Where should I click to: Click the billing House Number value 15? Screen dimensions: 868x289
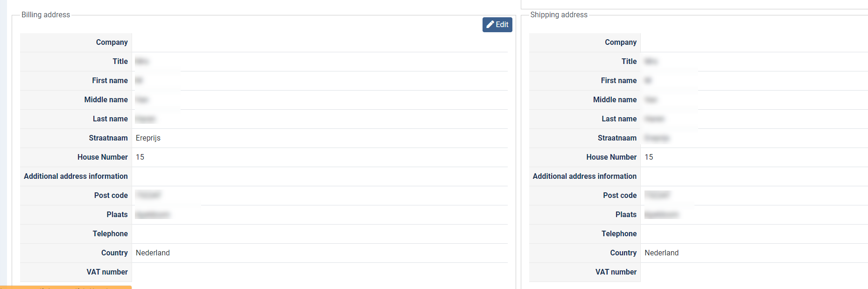140,157
